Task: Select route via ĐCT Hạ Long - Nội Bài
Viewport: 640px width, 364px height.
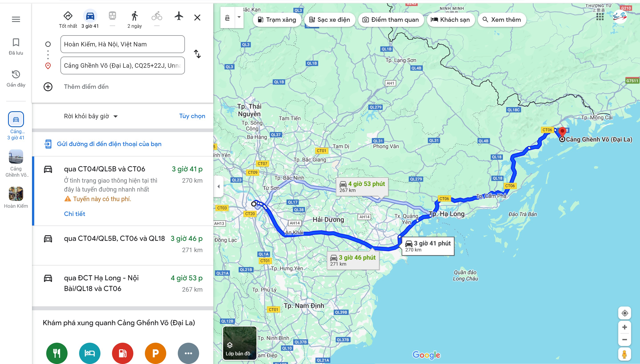Action: point(123,285)
